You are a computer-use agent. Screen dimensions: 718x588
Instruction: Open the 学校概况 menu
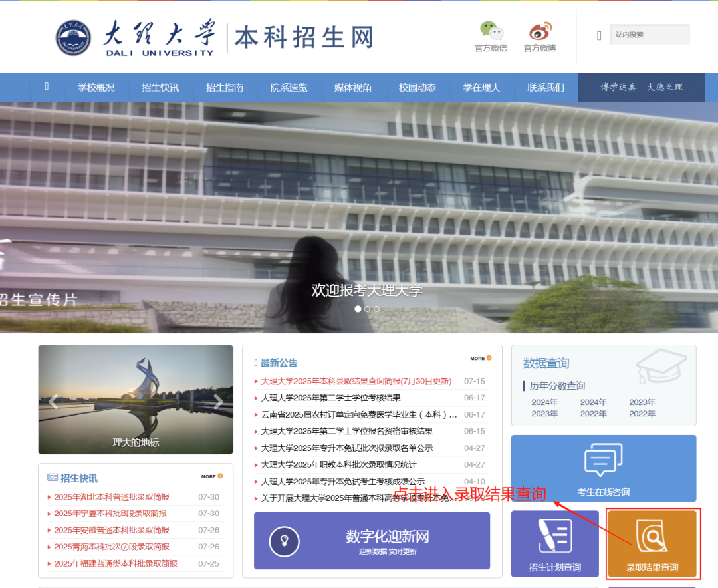[x=96, y=87]
